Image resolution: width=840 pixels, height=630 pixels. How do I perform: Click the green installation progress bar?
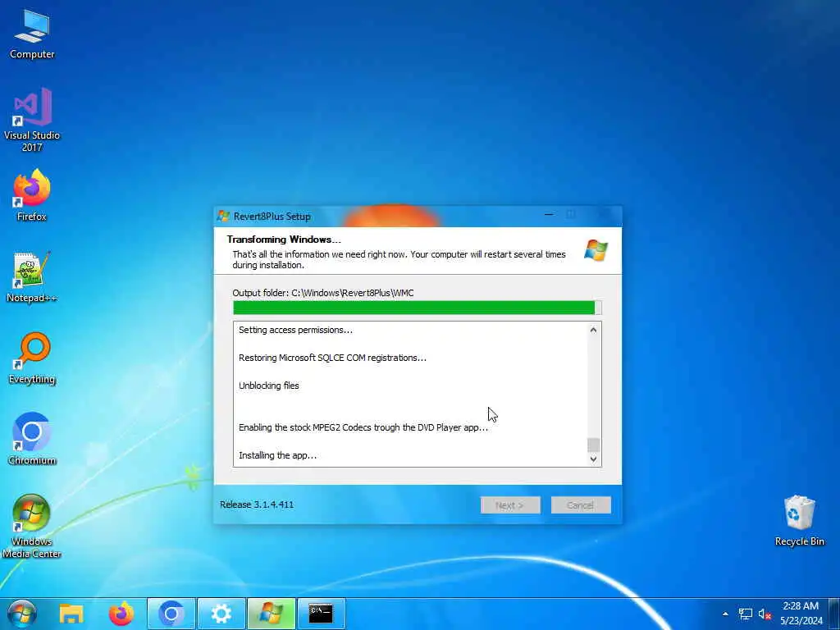pyautogui.click(x=418, y=308)
